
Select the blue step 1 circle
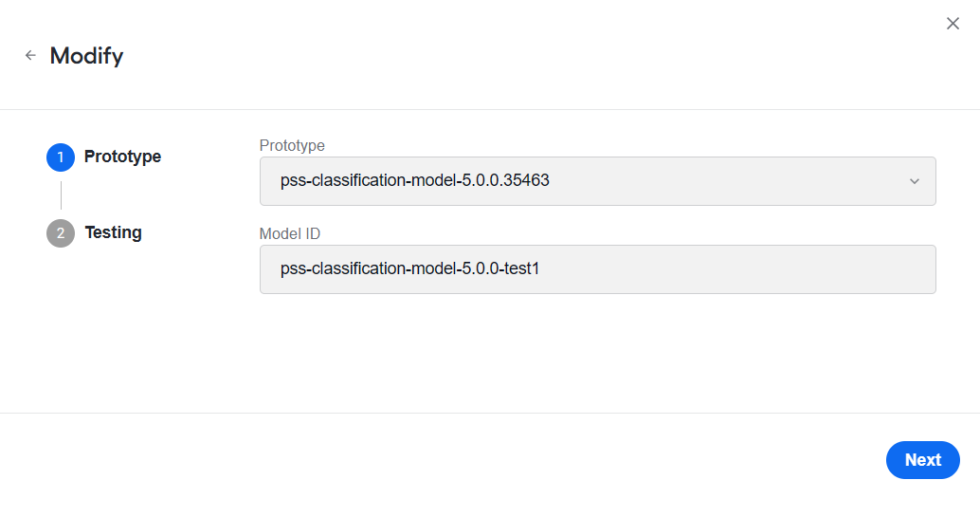pyautogui.click(x=61, y=157)
